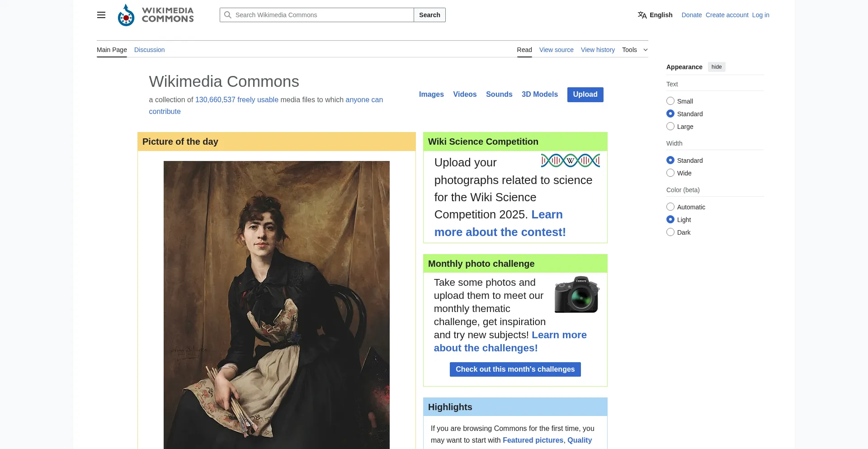The width and height of the screenshot is (868, 449).
Task: Hide the Appearance panel
Action: (716, 67)
